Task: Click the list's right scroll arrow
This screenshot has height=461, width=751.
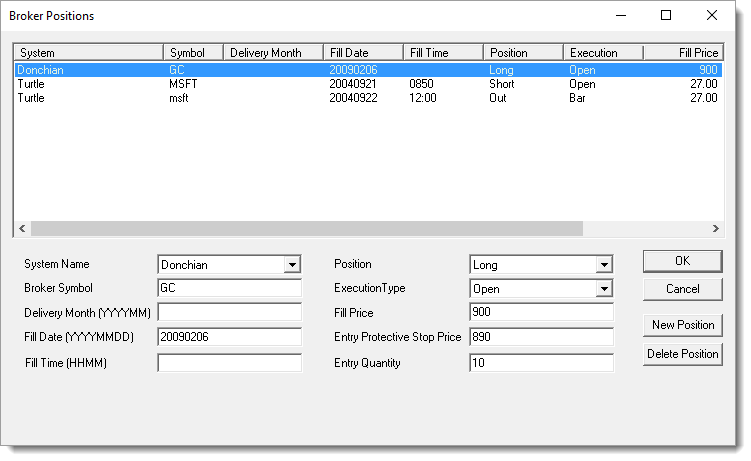Action: pos(715,228)
